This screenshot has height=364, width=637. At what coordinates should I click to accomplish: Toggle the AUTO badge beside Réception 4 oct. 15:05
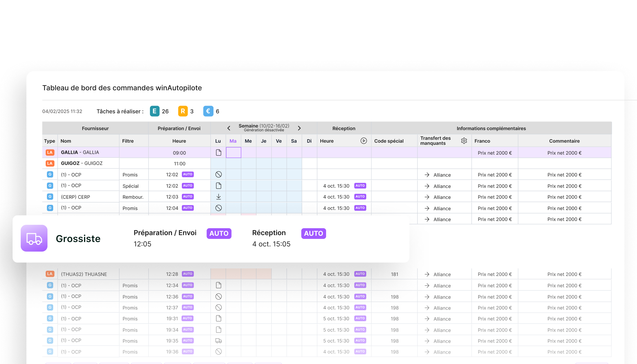pos(313,234)
